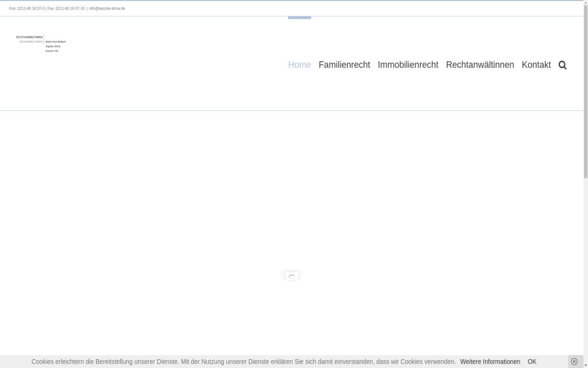Click the blank content area below navigation
Screen dimensions: 588x368
196,196
